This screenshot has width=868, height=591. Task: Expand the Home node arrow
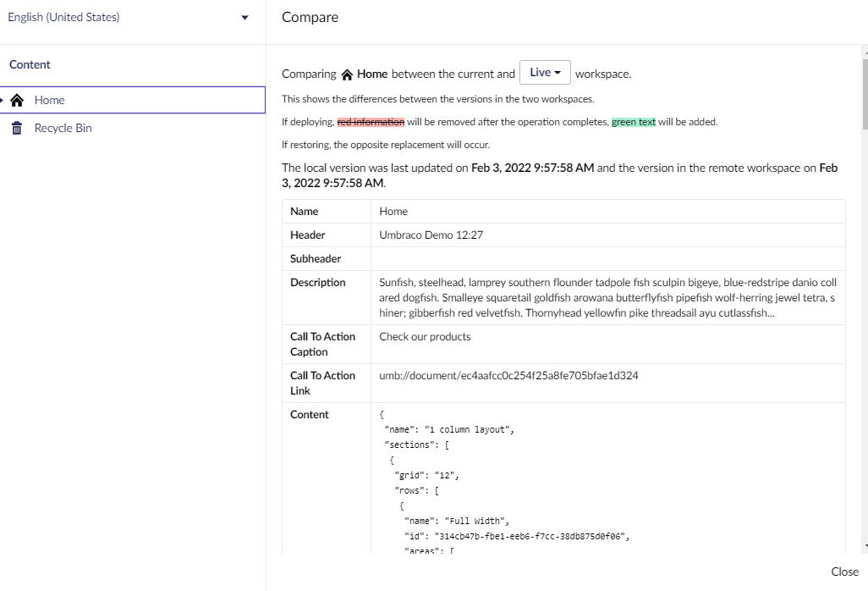click(x=3, y=100)
